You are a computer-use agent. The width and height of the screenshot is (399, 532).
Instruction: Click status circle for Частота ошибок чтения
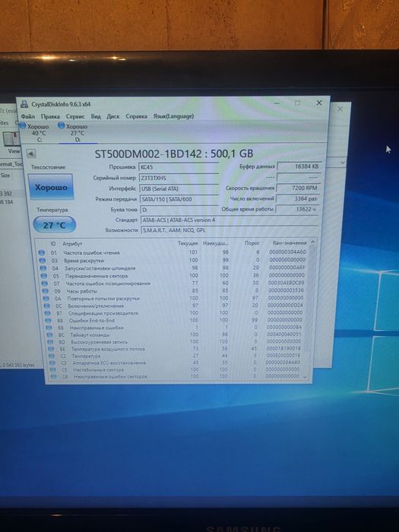[x=41, y=252]
